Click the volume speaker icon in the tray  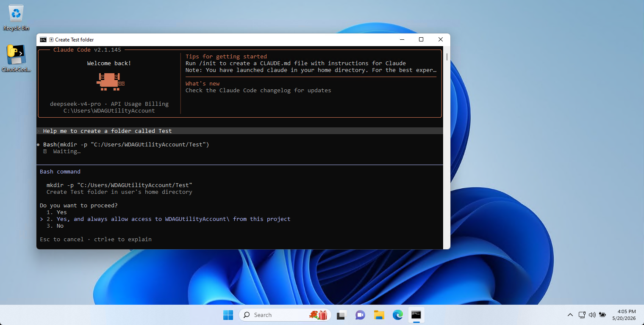tap(592, 315)
